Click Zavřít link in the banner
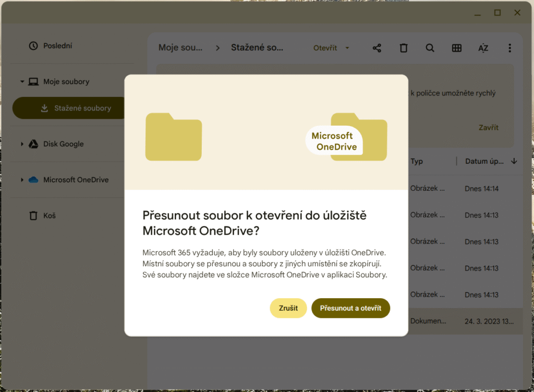 489,128
